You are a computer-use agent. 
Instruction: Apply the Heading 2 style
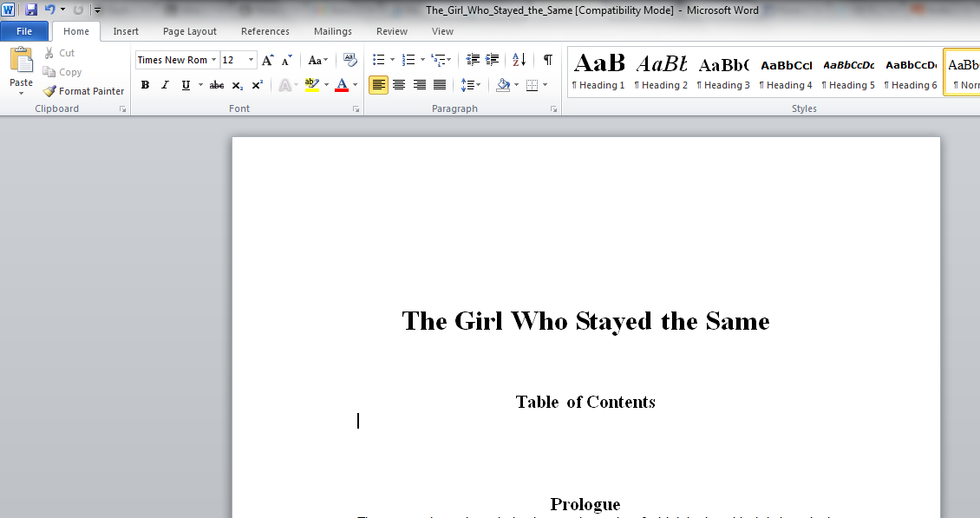[x=661, y=72]
